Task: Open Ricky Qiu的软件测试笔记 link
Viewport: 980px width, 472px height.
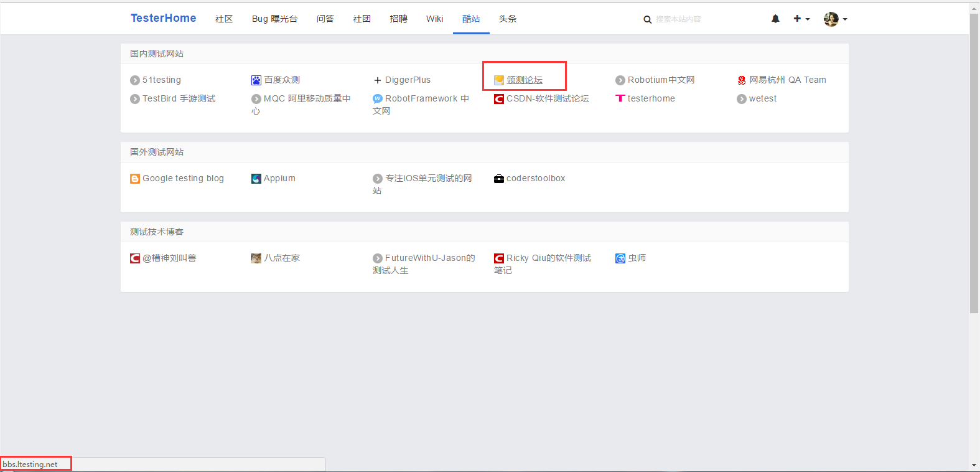Action: [x=543, y=264]
